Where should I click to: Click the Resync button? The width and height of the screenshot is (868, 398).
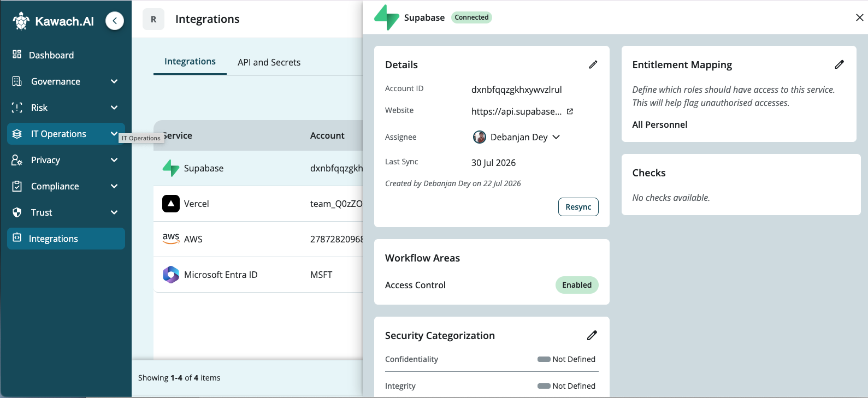(578, 207)
